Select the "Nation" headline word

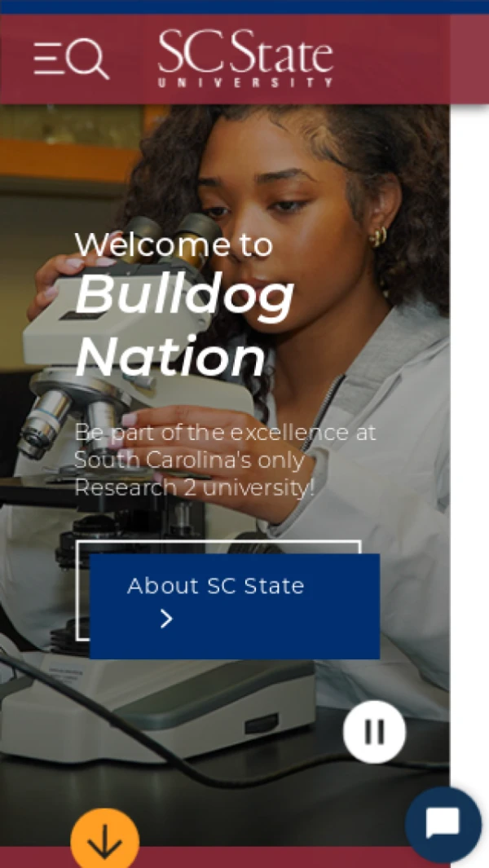(170, 356)
